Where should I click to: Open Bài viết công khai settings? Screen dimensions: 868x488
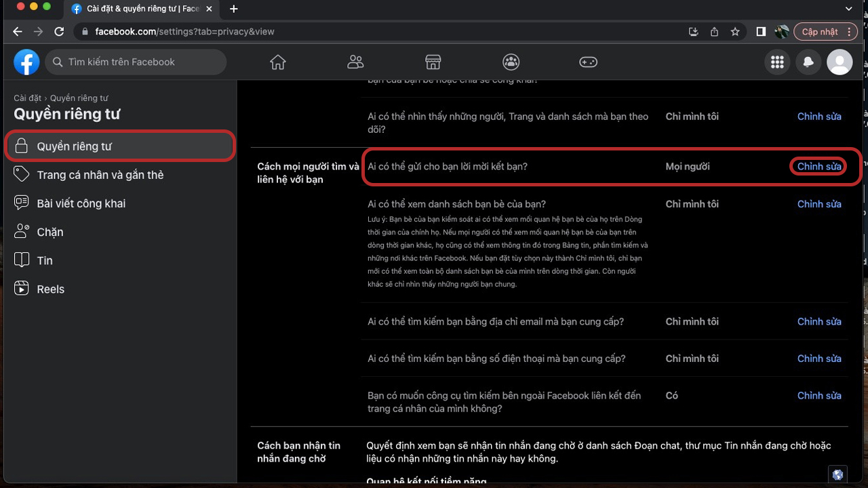point(120,203)
